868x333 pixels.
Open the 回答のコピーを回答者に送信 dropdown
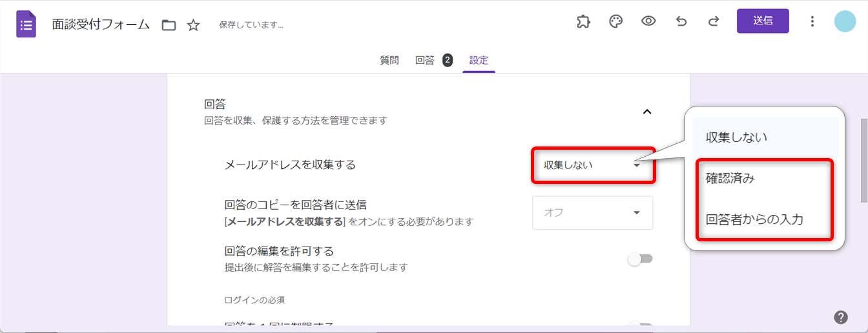(x=592, y=213)
